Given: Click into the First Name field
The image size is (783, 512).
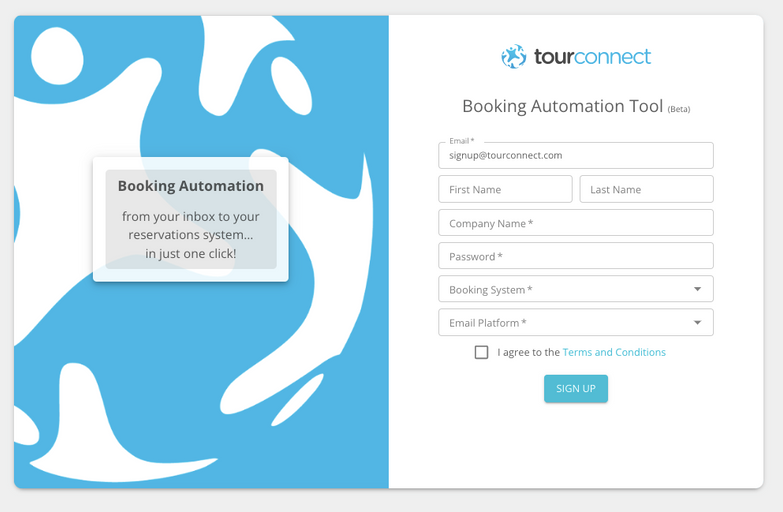Looking at the screenshot, I should [505, 189].
